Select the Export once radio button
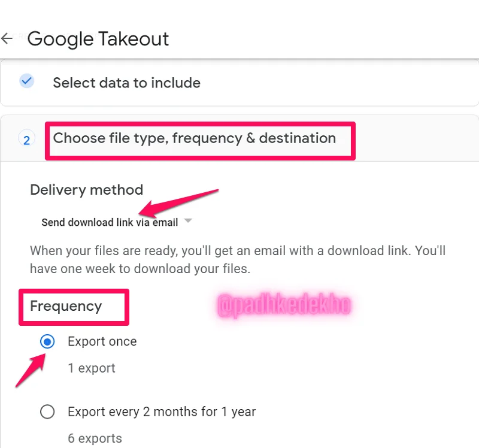The width and height of the screenshot is (479, 448). [47, 341]
